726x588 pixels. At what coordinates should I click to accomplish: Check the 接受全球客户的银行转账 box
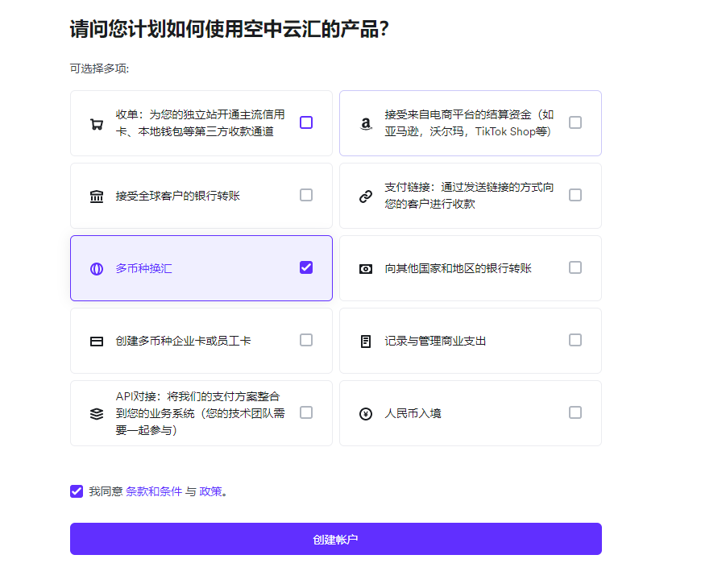pyautogui.click(x=306, y=195)
